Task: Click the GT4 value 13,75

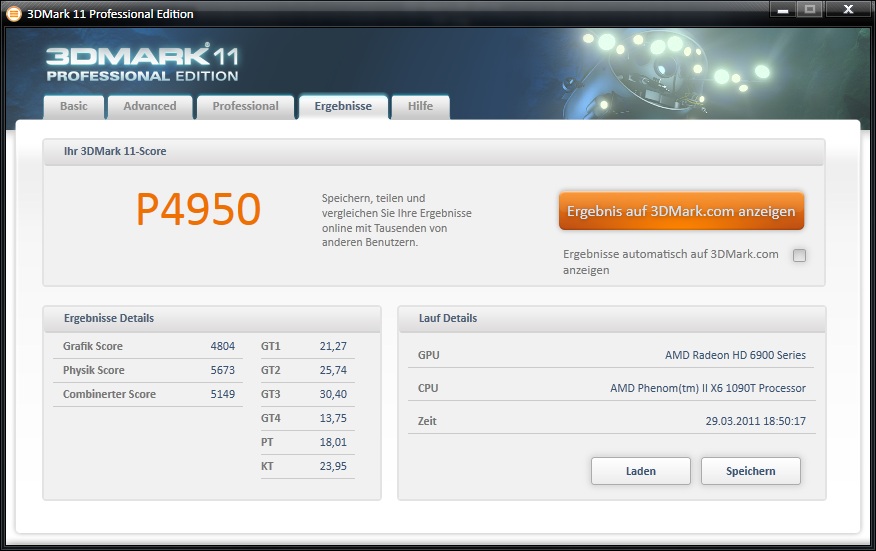Action: pyautogui.click(x=333, y=418)
